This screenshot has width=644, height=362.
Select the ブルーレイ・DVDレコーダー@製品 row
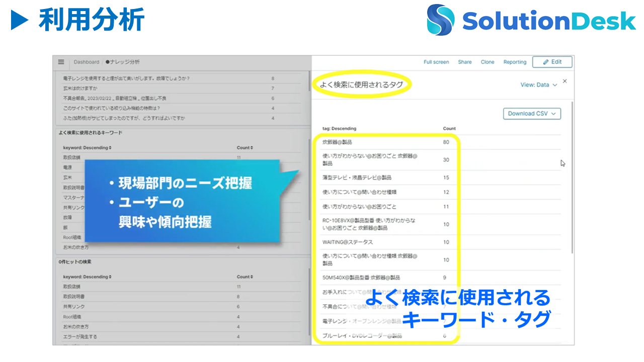coord(441,336)
